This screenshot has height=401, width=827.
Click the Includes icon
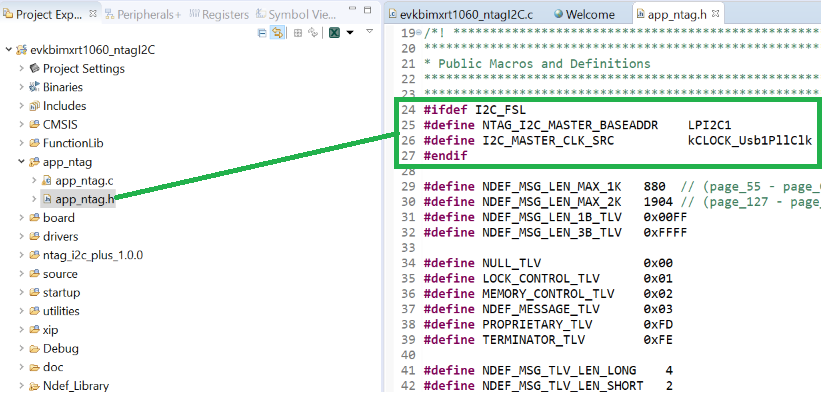pyautogui.click(x=34, y=106)
